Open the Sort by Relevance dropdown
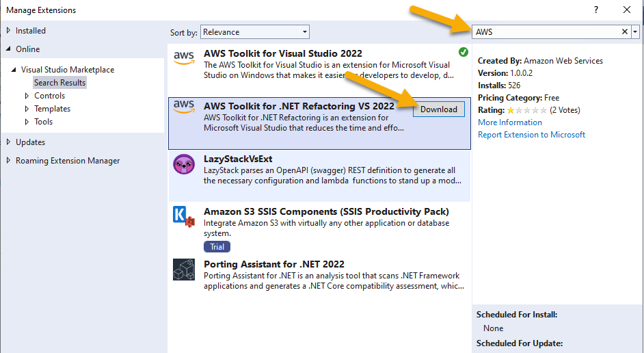The height and width of the screenshot is (353, 644). pos(254,32)
